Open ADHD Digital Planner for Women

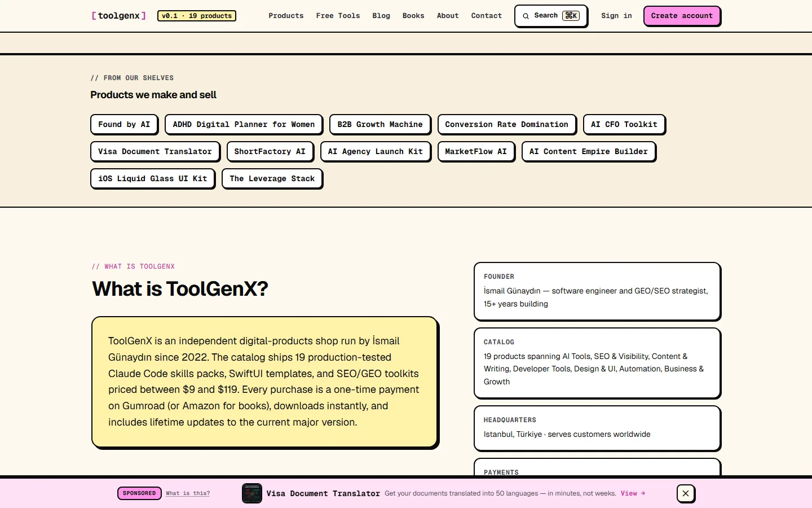(x=244, y=124)
